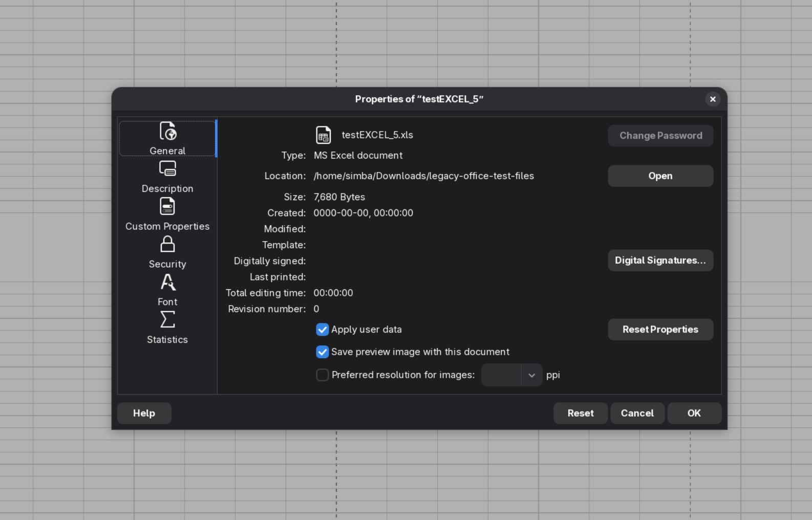This screenshot has height=520, width=812.
Task: Click the preferred resolution input field
Action: click(x=501, y=375)
